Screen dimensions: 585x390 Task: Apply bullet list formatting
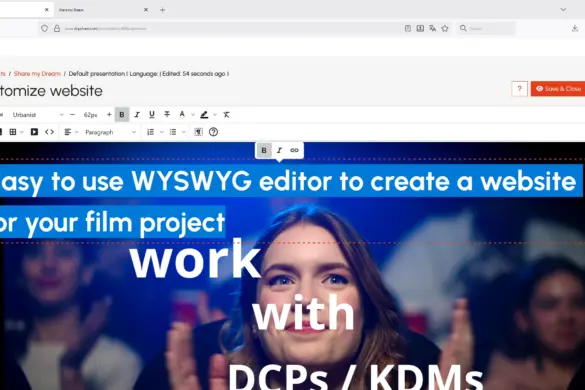[173, 132]
